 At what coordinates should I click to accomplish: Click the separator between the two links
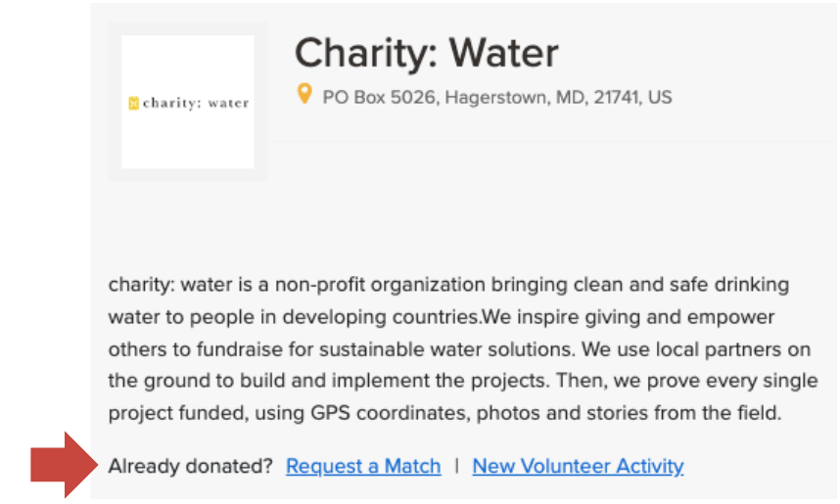tap(456, 467)
